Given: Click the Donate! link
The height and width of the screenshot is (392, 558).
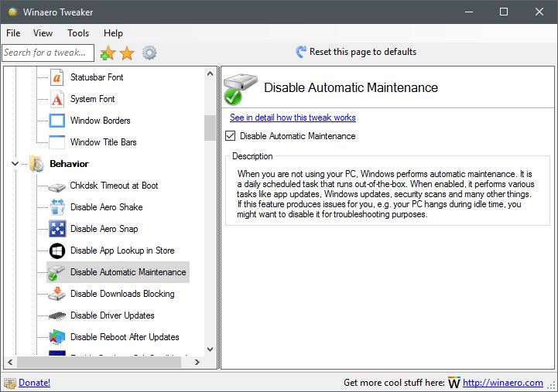Looking at the screenshot, I should click(x=35, y=383).
